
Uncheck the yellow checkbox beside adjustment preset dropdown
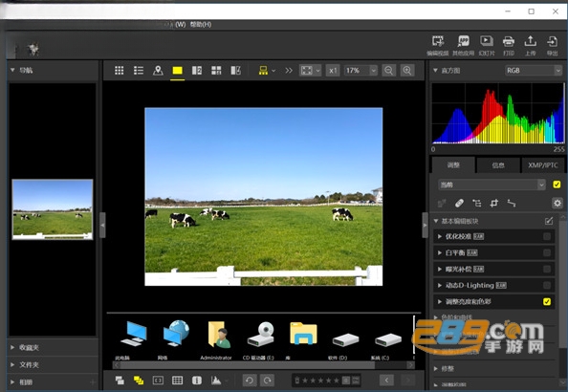[x=557, y=185]
